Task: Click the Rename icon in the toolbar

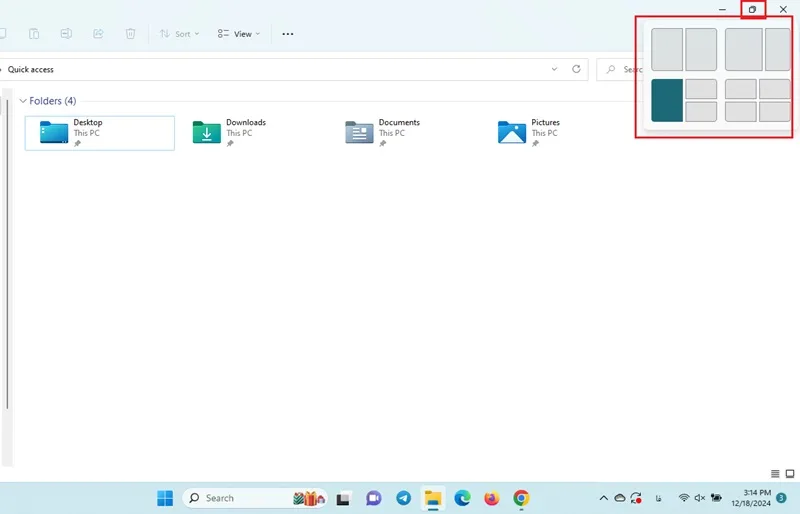Action: pos(66,34)
